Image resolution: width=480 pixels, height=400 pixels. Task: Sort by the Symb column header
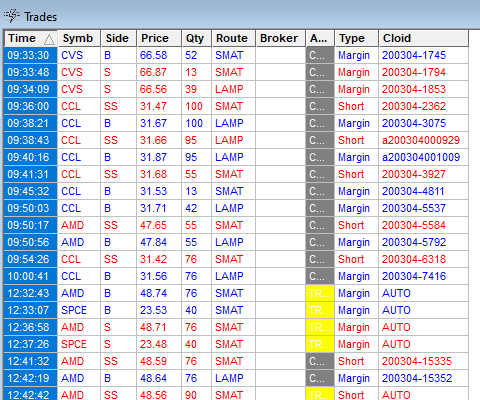(x=79, y=38)
